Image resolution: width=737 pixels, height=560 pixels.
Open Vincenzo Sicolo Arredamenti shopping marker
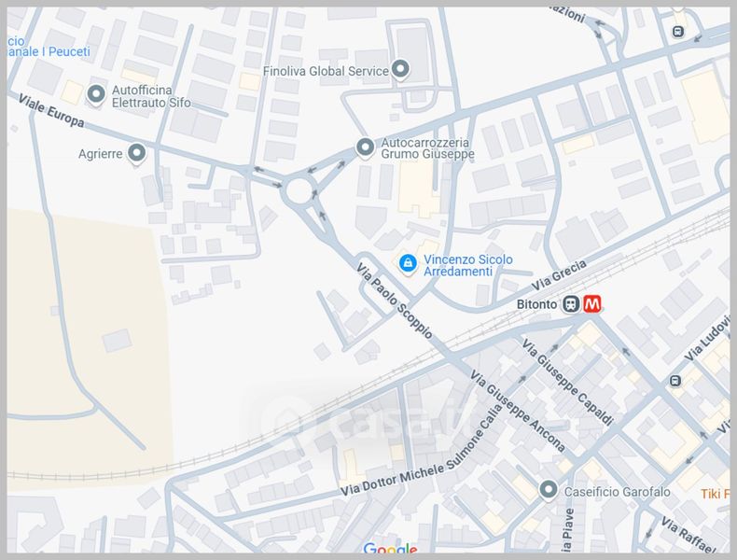pos(408,264)
